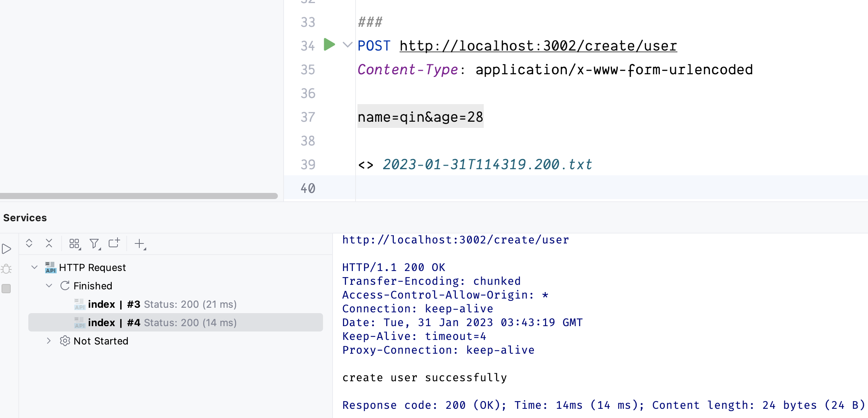Click the request body name=qin&age=28
868x418 pixels.
point(420,117)
